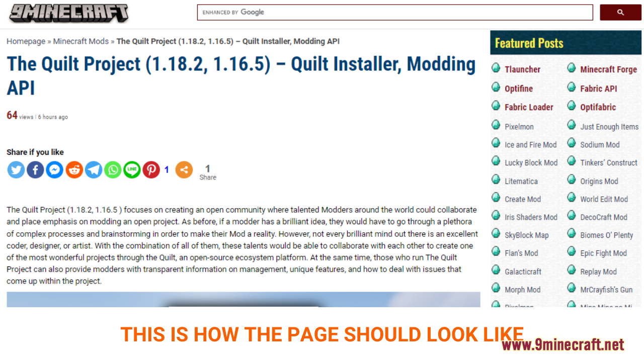Image resolution: width=644 pixels, height=362 pixels.
Task: Go to the Homepage breadcrumb
Action: [x=26, y=41]
